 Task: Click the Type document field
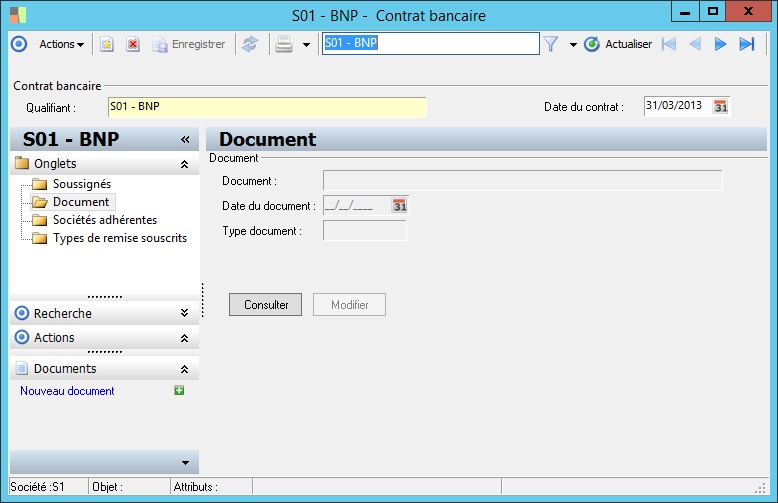tap(365, 231)
